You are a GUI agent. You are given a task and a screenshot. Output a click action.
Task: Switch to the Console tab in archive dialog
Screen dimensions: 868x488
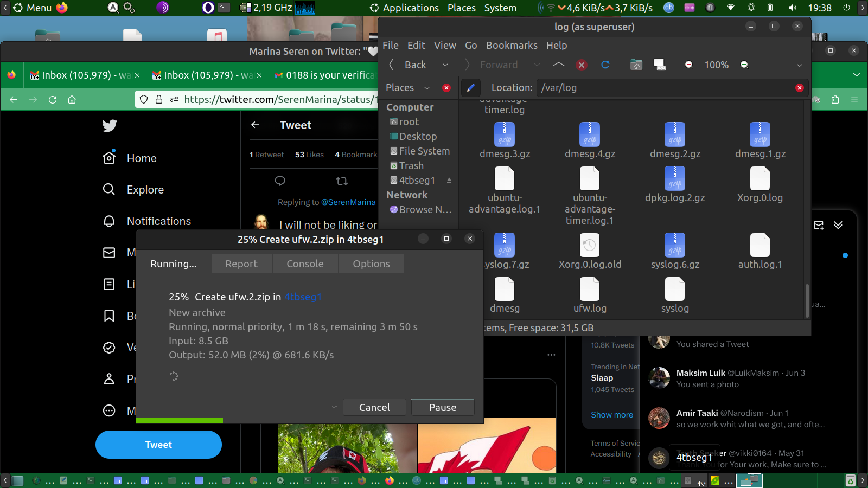tap(305, 264)
